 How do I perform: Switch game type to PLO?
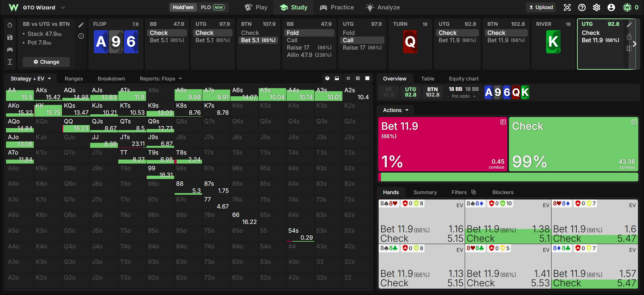pyautogui.click(x=212, y=7)
